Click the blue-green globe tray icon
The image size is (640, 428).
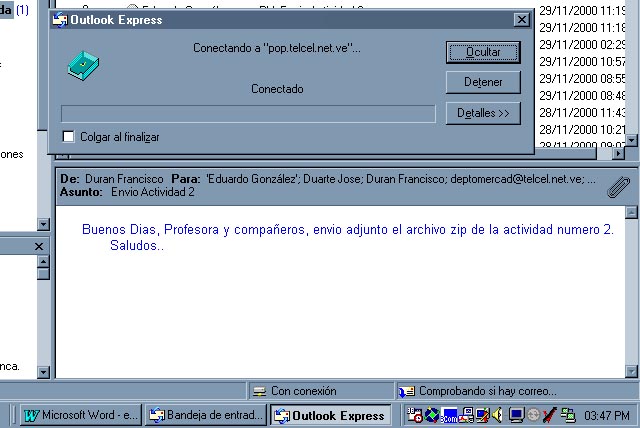pos(431,415)
